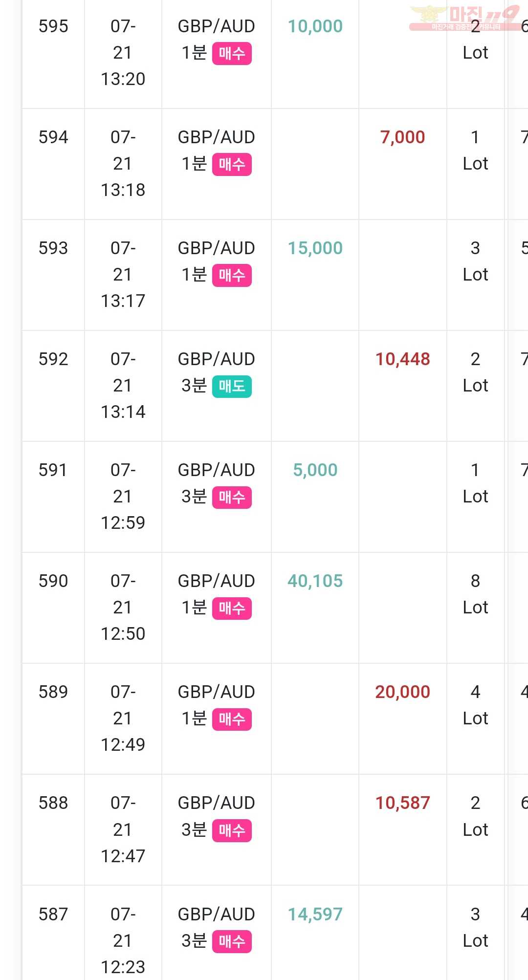This screenshot has height=980, width=528.
Task: Click the green 매도 badge in row 592
Action: pyautogui.click(x=232, y=386)
